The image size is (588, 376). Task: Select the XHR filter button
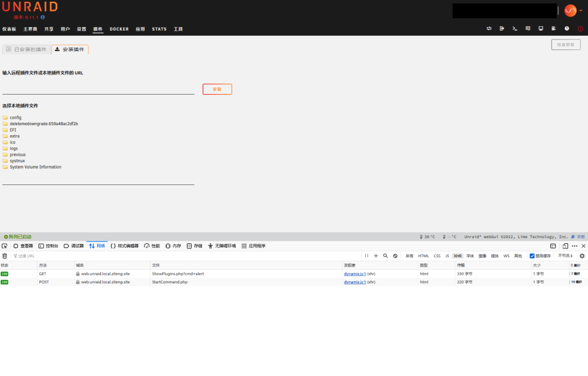tap(457, 256)
